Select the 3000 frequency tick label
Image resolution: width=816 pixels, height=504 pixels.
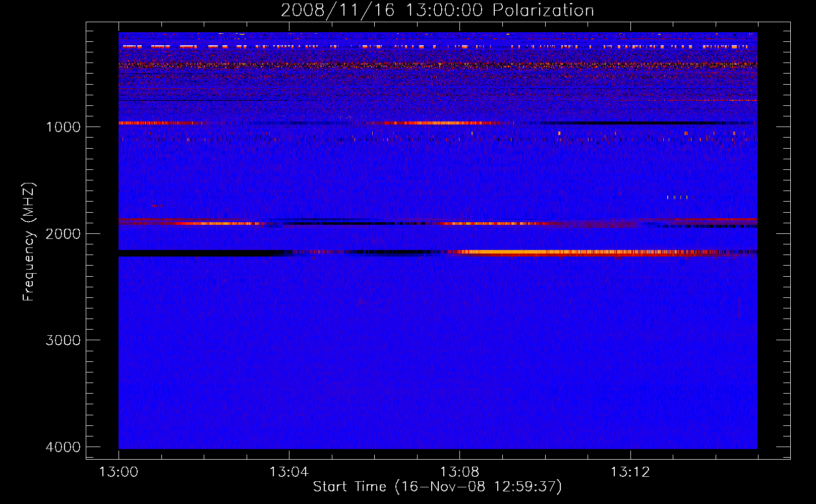click(63, 340)
